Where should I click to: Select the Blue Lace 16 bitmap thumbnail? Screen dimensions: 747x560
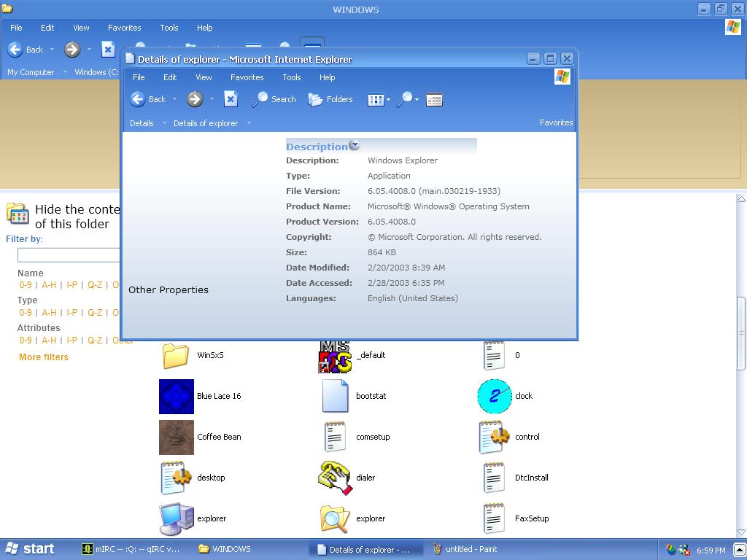click(x=177, y=396)
